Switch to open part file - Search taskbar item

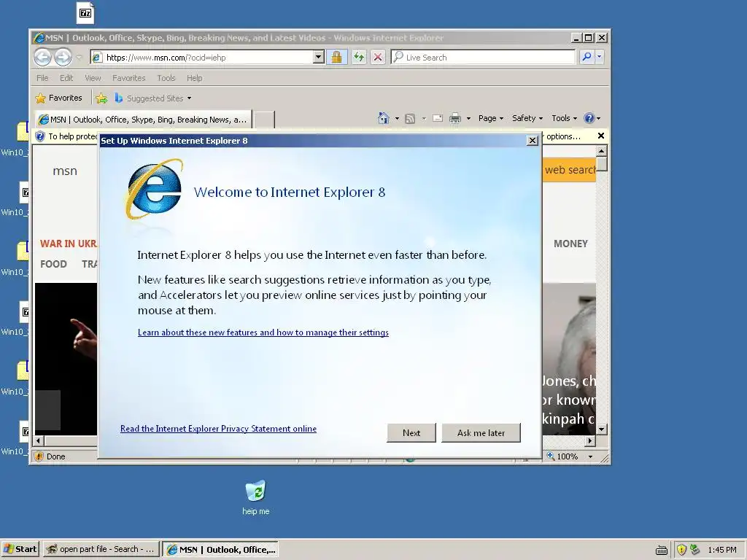coord(100,549)
